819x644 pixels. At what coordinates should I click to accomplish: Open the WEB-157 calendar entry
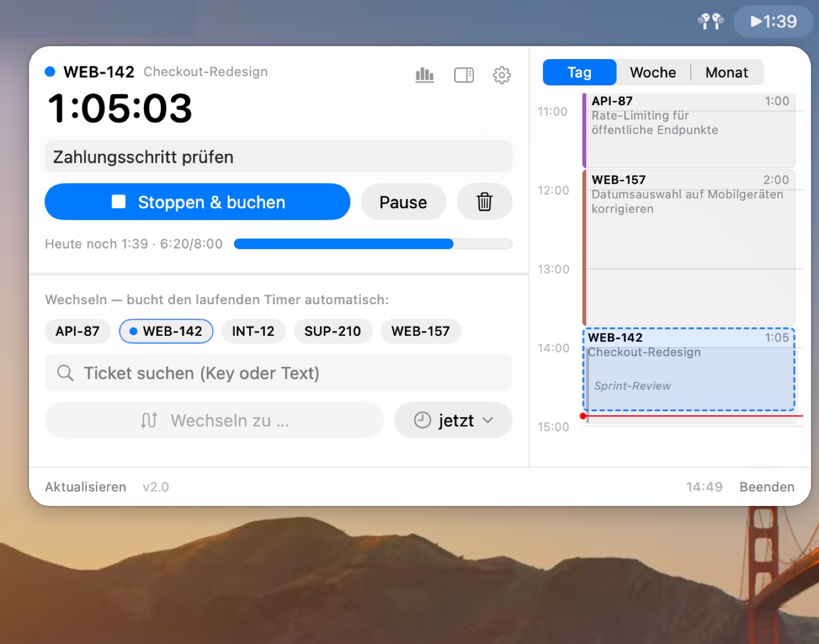tap(689, 247)
